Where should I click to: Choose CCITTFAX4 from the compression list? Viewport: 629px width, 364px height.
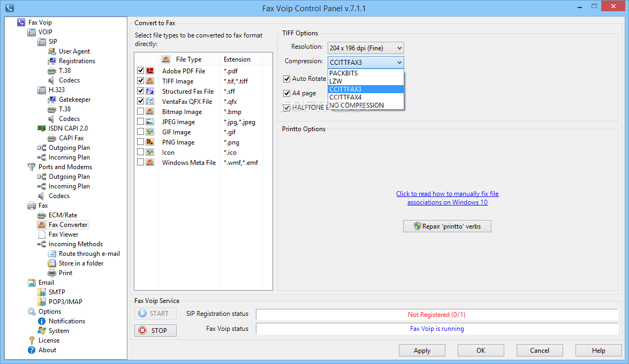[x=366, y=97]
